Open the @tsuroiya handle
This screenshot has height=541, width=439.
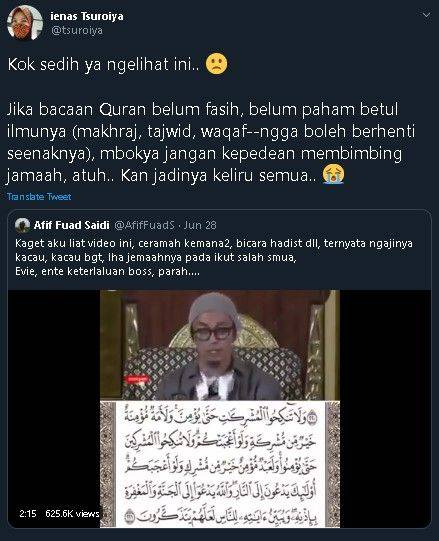(x=77, y=30)
